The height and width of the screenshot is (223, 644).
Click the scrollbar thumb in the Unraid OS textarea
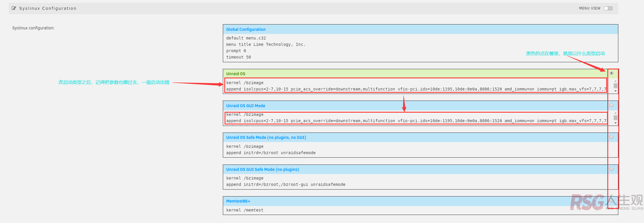point(615,86)
